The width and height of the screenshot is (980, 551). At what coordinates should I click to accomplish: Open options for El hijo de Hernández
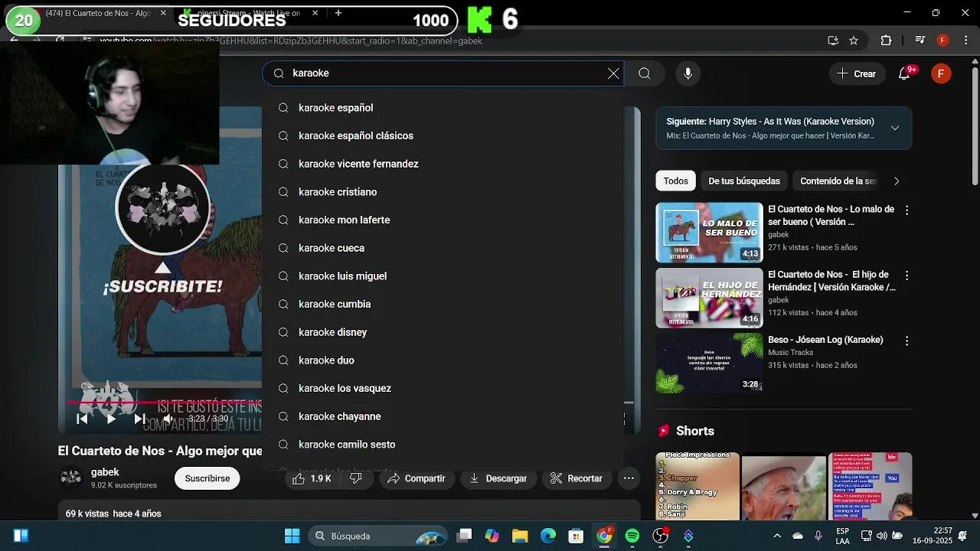906,275
